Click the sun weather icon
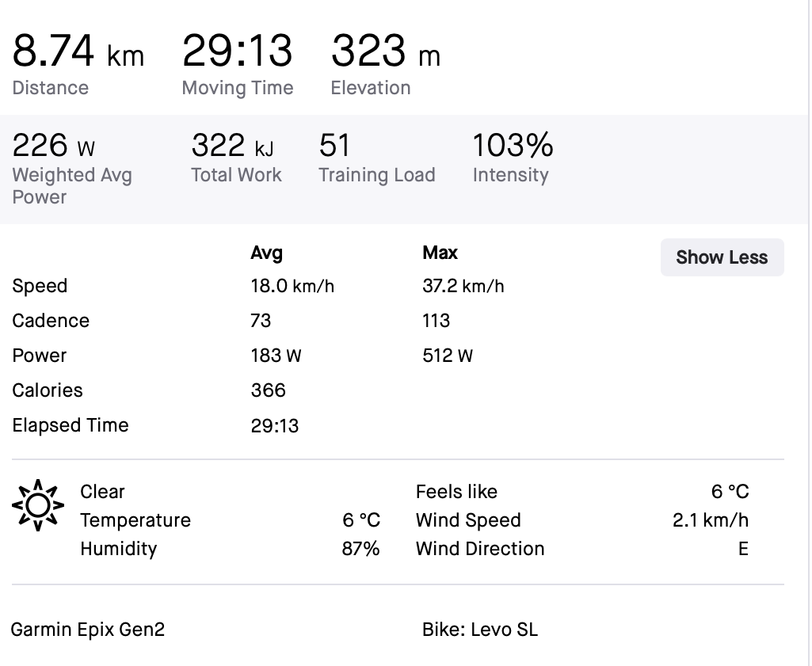 point(38,505)
